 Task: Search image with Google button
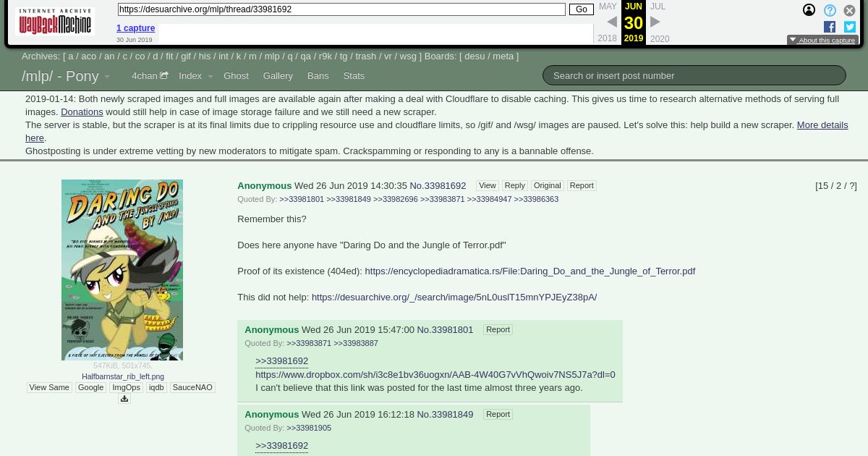tap(90, 387)
